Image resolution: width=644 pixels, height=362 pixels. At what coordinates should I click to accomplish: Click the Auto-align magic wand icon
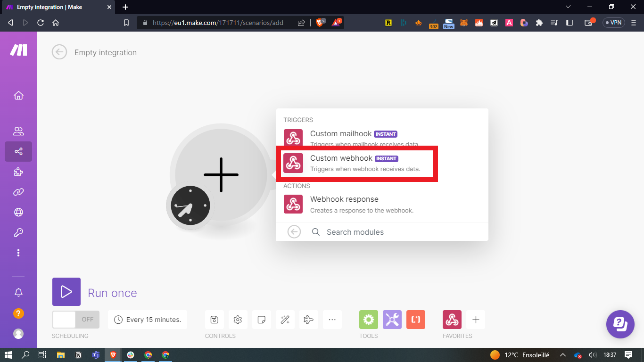285,320
